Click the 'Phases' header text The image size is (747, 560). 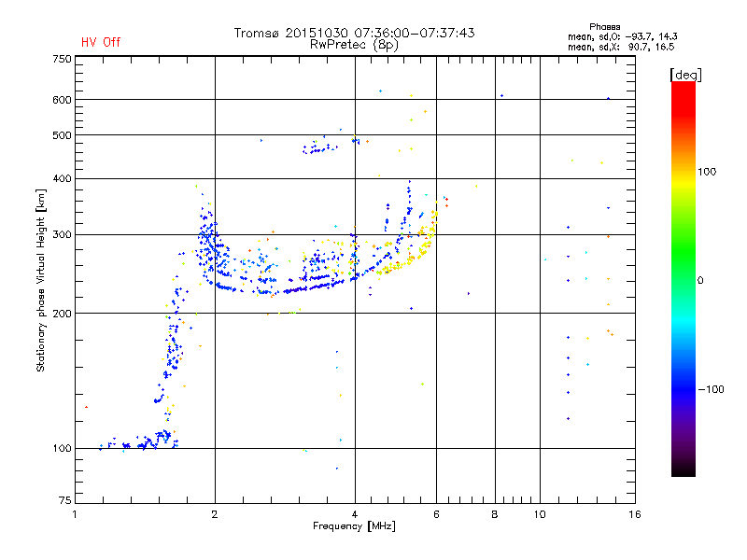tap(604, 27)
